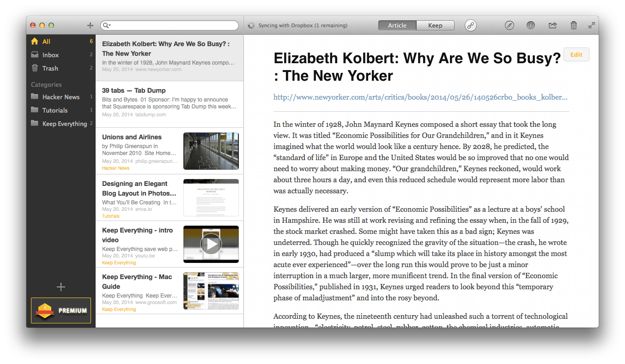Enter fullscreen with arrows icon
625x364 pixels.
pos(591,25)
